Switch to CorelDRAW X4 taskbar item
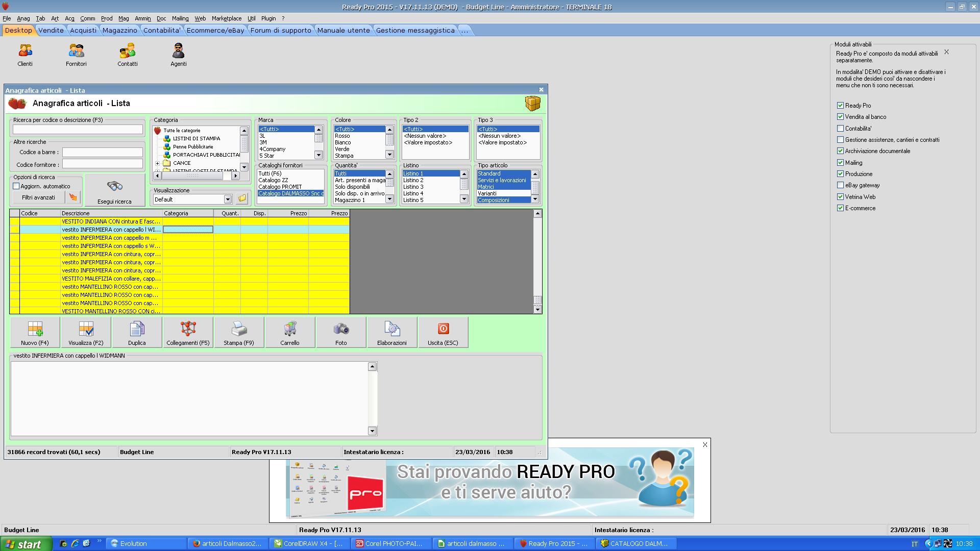980x551 pixels. (x=310, y=544)
